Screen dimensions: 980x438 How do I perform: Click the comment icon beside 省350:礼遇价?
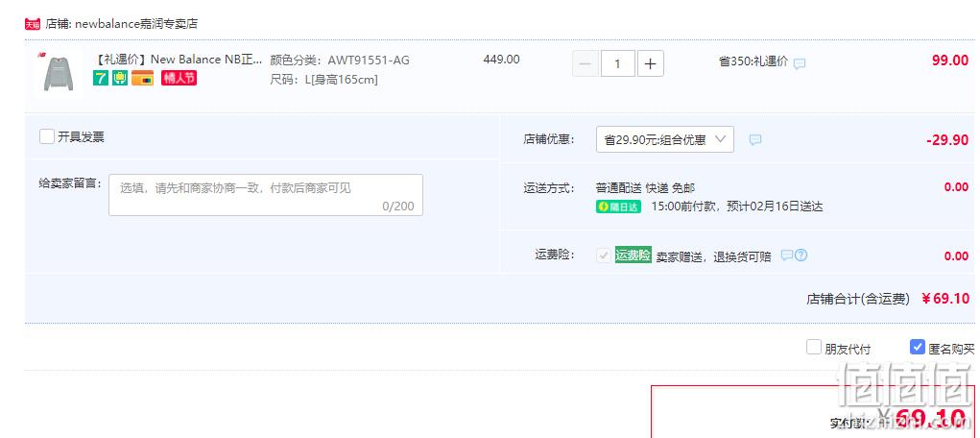pyautogui.click(x=800, y=63)
